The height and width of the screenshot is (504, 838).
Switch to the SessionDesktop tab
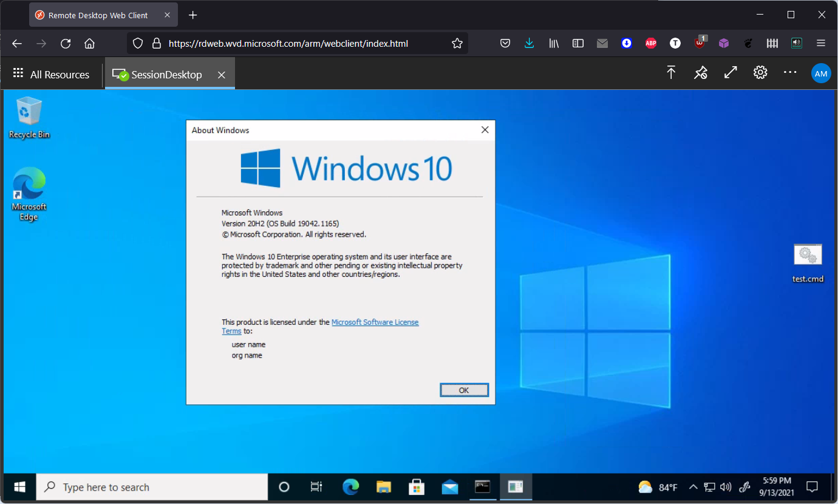point(157,75)
